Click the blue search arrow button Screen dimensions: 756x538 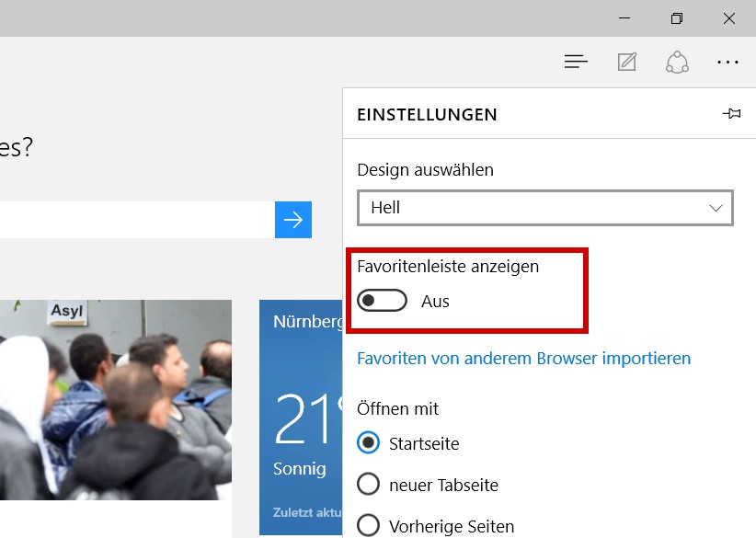293,220
